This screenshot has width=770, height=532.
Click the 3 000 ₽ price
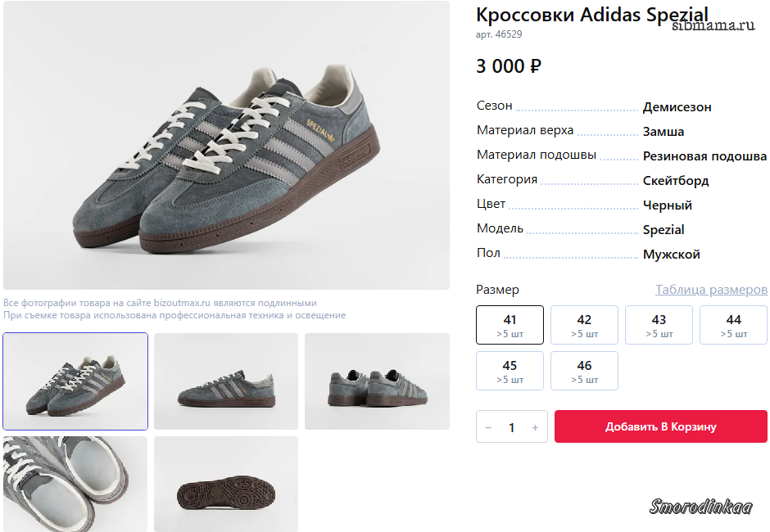(509, 66)
